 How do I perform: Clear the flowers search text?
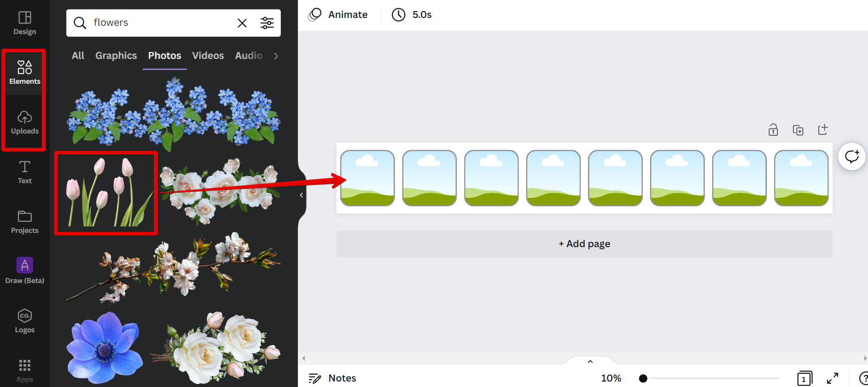(242, 23)
